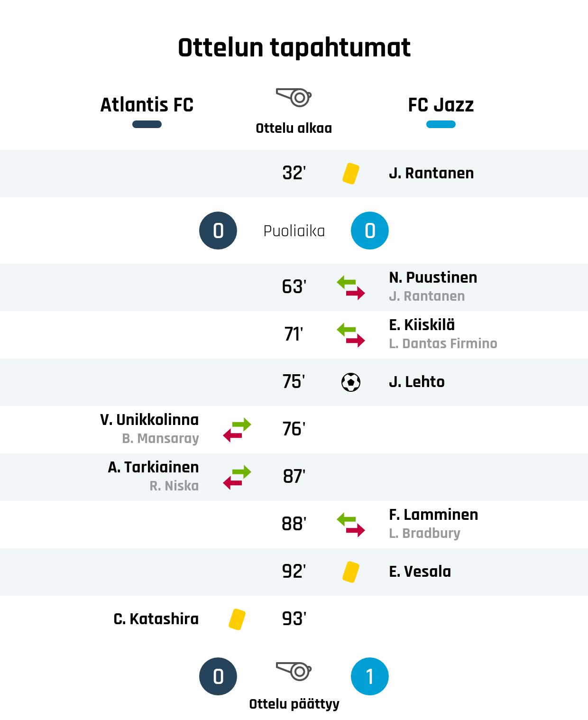This screenshot has height=720, width=588.
Task: Click J. Rantanen's yellow card icon
Action: 351,173
